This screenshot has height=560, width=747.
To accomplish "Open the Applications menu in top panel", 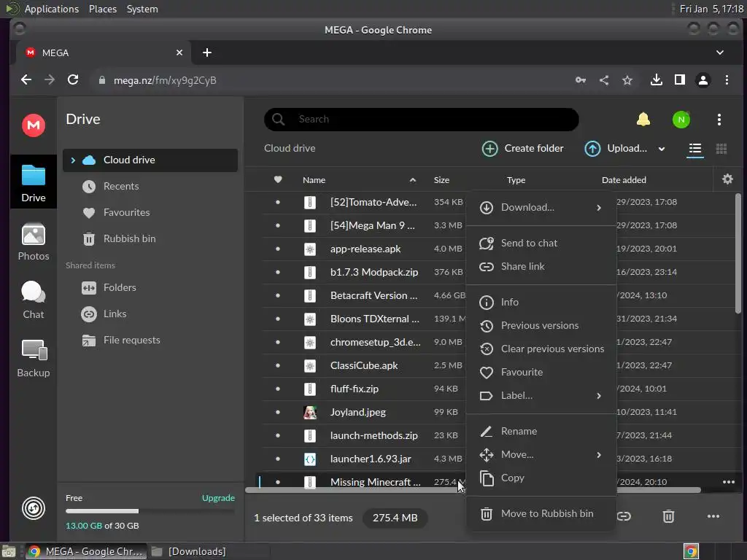I will 52,9.
